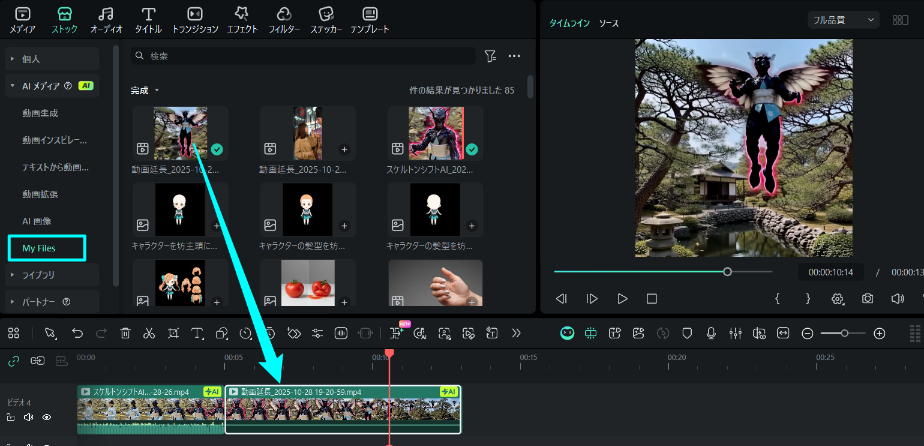Open the トランジション (Transitions) tab

[195, 20]
